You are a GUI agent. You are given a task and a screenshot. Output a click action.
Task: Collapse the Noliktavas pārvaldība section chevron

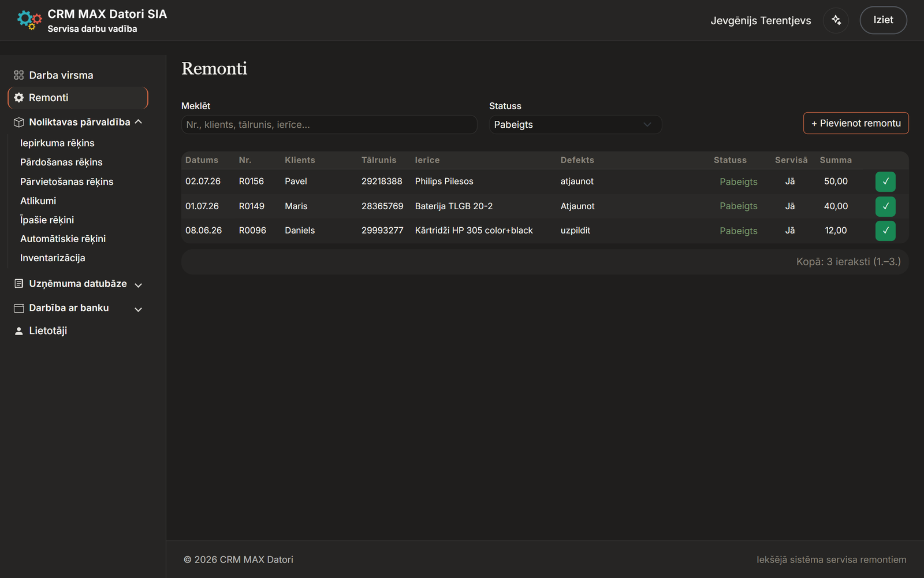(139, 122)
